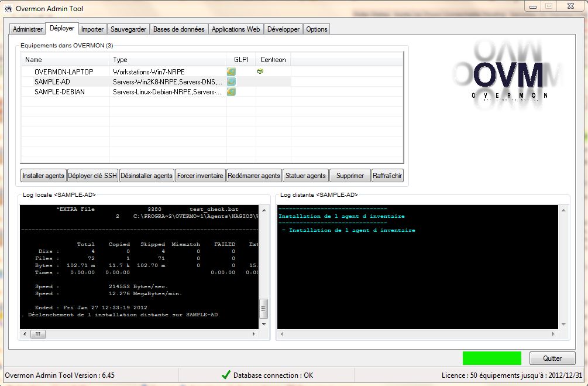This screenshot has width=588, height=386.
Task: Click the Statuer agents button
Action: click(305, 175)
